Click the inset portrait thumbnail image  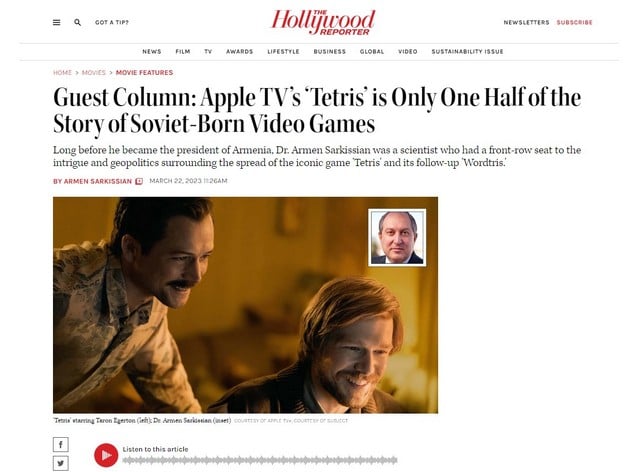tap(397, 238)
